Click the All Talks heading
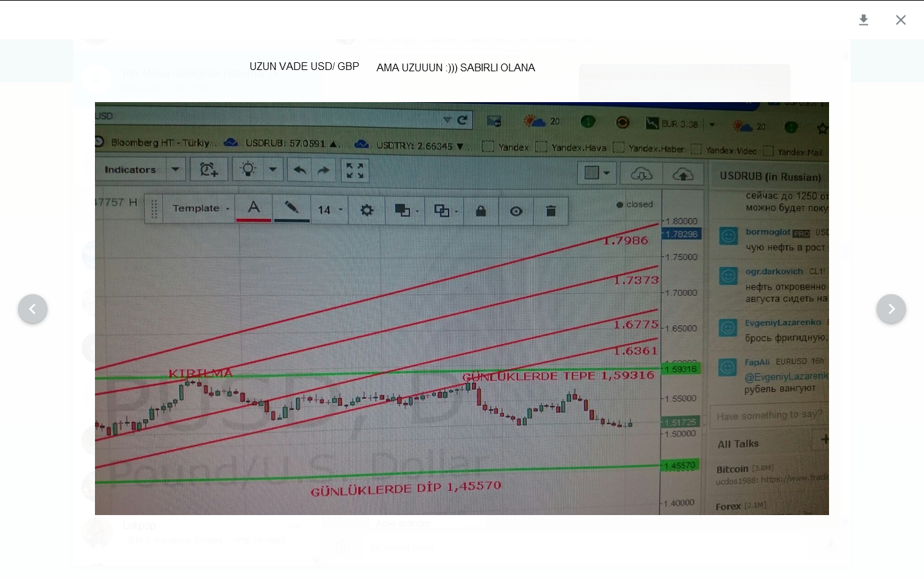Viewport: 924px width, 578px height. click(738, 444)
